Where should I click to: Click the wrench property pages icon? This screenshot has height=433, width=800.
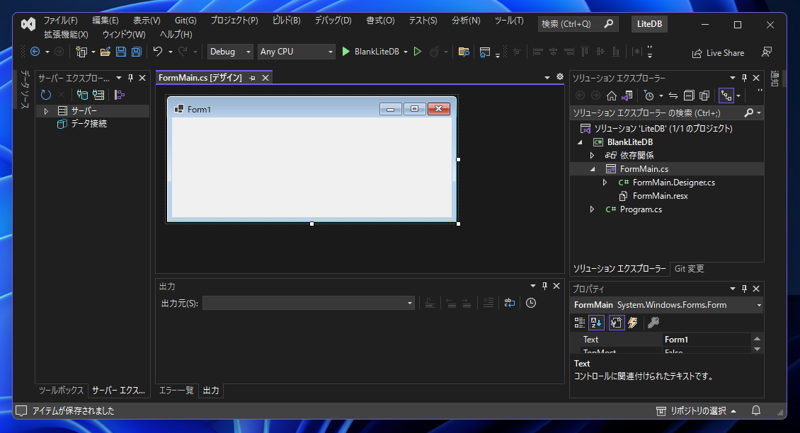point(653,322)
